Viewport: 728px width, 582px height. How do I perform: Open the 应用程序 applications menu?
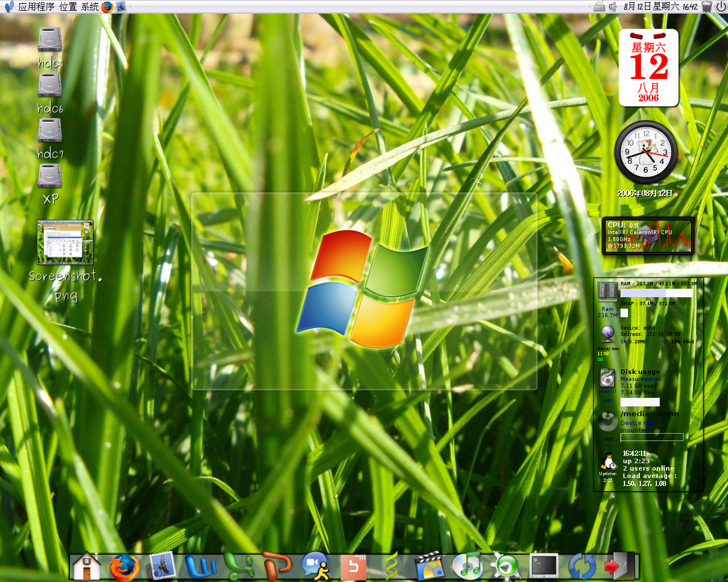click(x=36, y=7)
